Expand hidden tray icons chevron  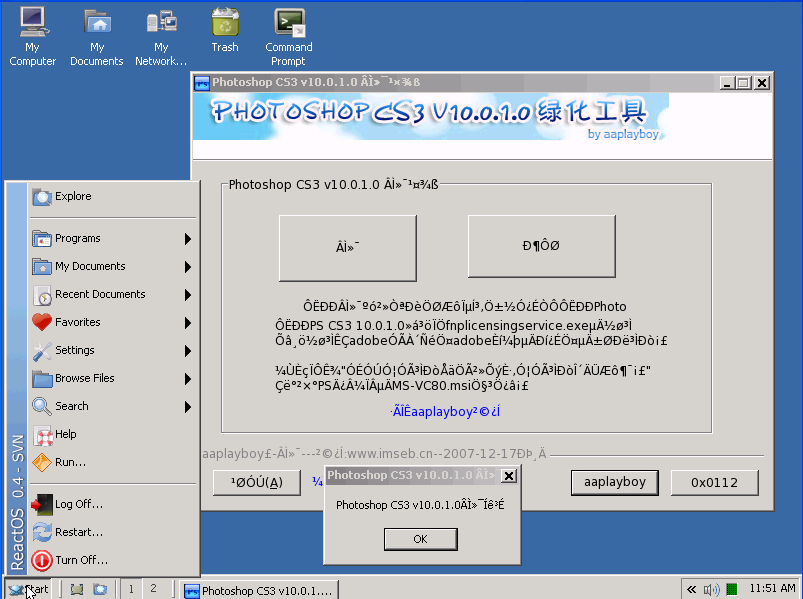point(691,590)
